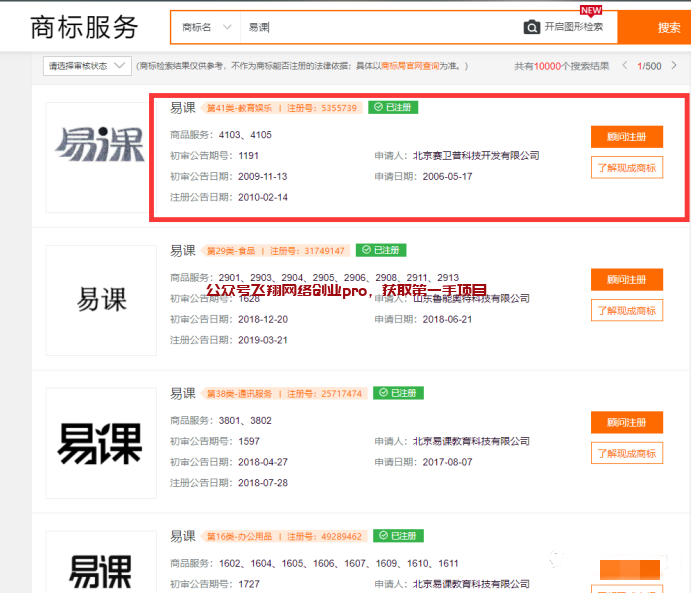Click 了解现成商标 for the class 38 trademark
The height and width of the screenshot is (593, 691).
click(x=626, y=453)
